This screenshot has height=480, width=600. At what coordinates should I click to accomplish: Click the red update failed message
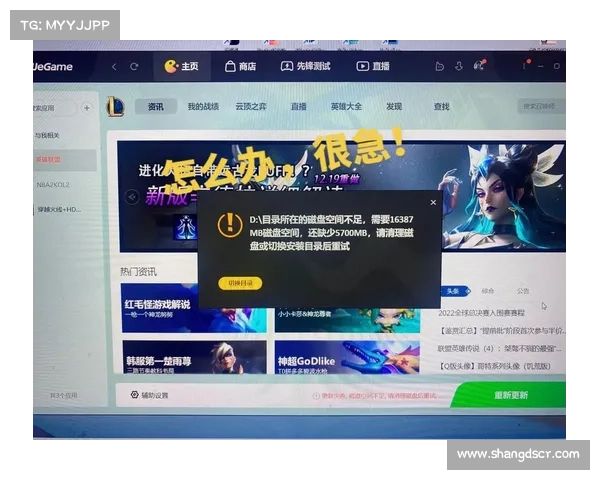pyautogui.click(x=378, y=395)
